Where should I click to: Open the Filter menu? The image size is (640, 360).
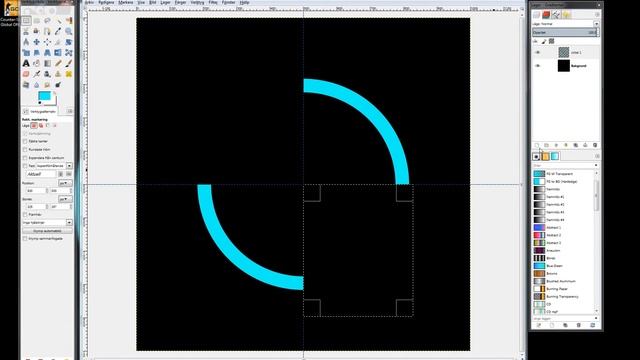tap(213, 2)
